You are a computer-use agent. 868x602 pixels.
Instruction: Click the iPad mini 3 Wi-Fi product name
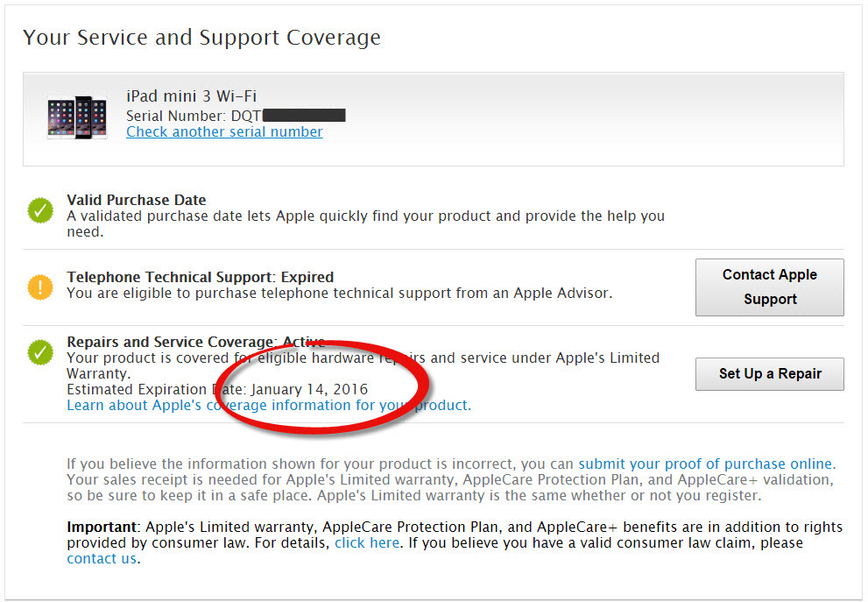[x=191, y=96]
